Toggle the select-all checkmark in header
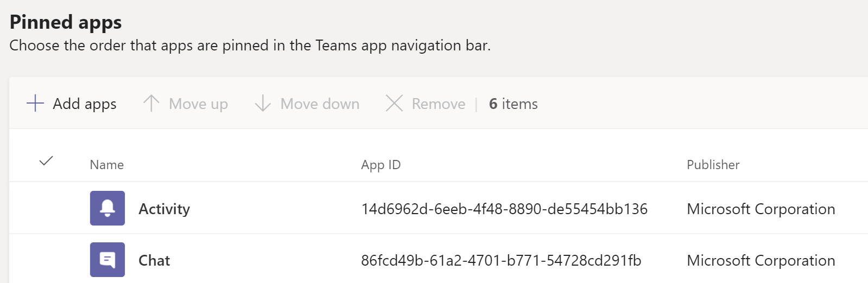This screenshot has height=283, width=868. tap(47, 161)
